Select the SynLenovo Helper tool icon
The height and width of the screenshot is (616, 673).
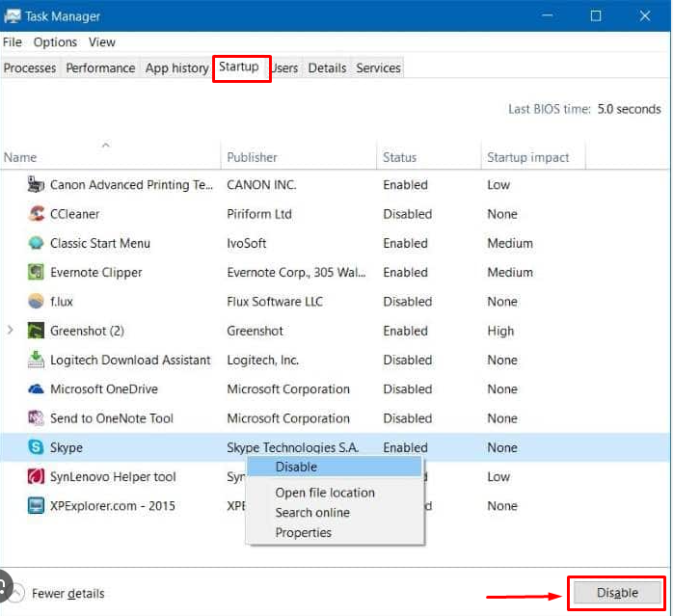(x=36, y=476)
